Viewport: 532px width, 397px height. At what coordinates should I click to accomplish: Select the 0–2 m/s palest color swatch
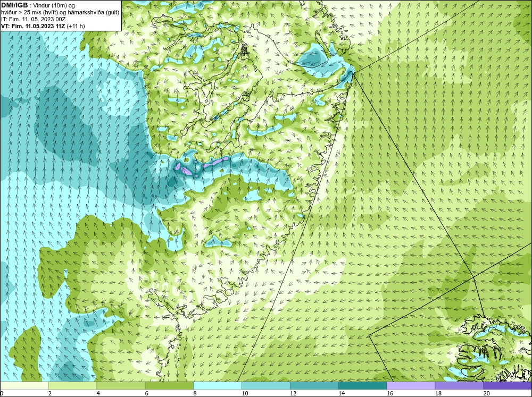click(x=24, y=385)
